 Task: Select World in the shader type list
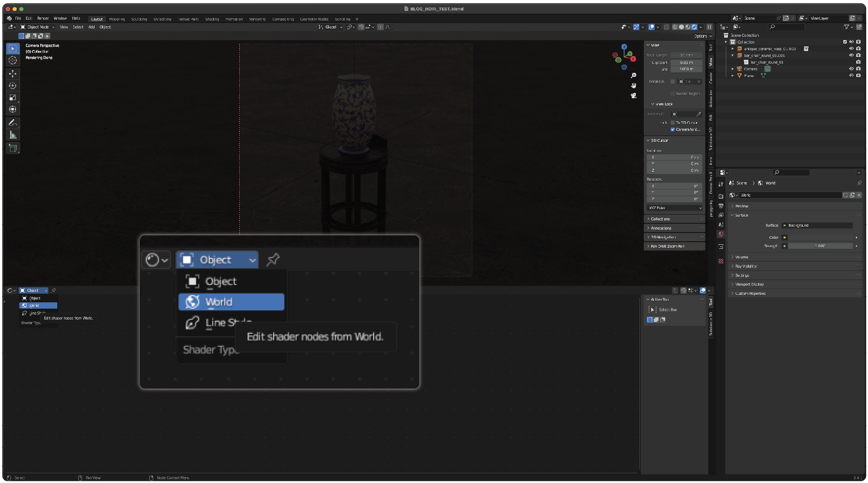pos(38,306)
